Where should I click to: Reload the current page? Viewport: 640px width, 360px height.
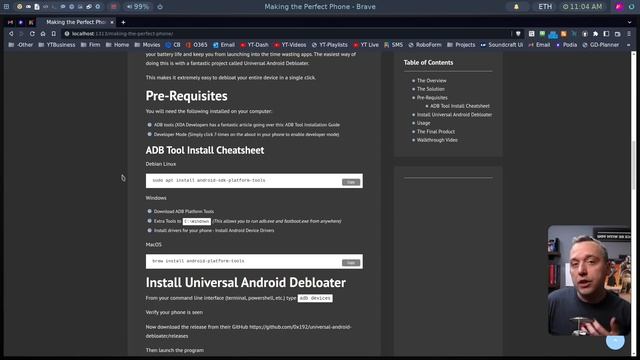[x=32, y=34]
